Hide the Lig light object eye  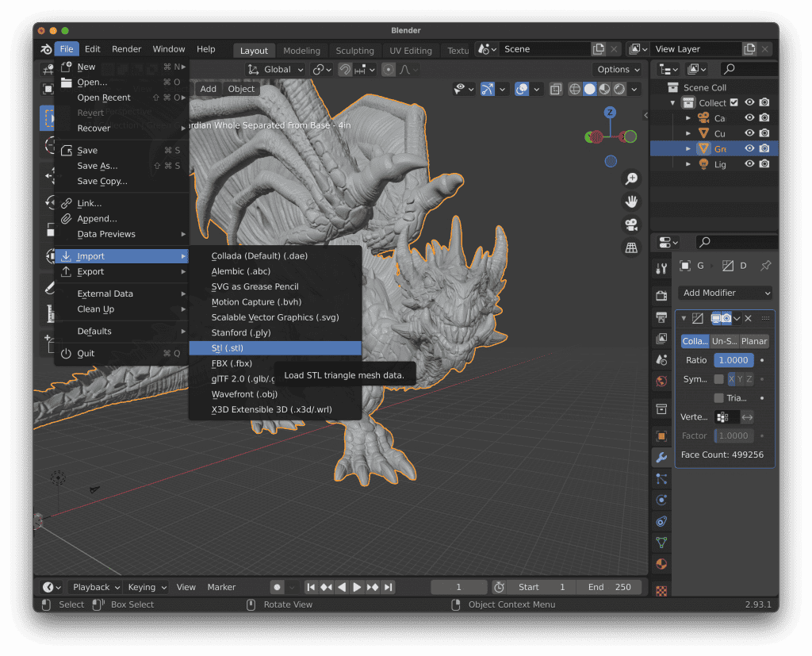[749, 163]
